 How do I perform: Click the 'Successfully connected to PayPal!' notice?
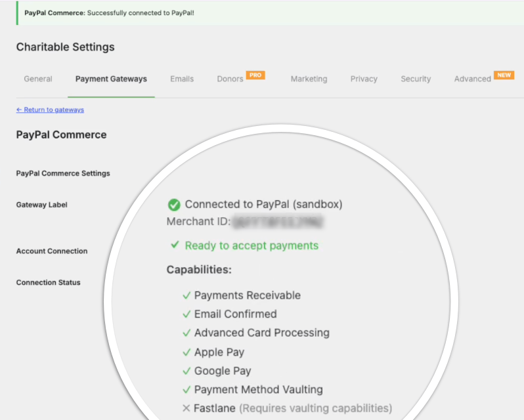[x=141, y=13]
